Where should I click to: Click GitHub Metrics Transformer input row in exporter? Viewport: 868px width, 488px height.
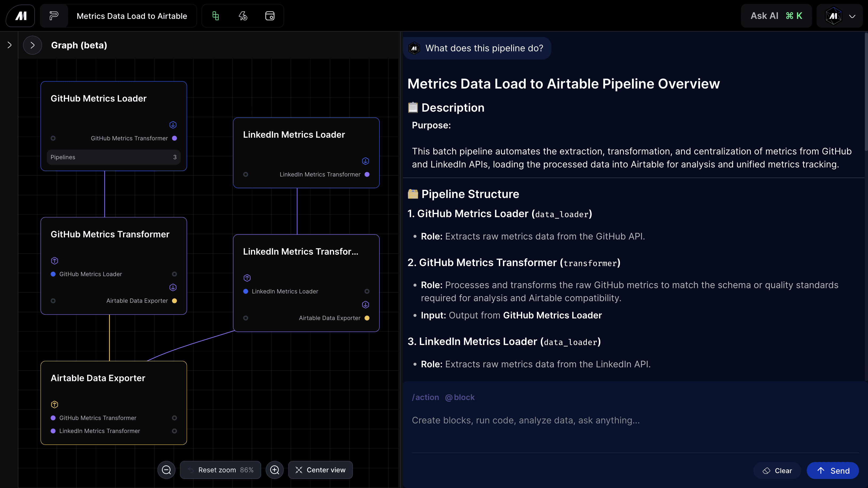[114, 418]
